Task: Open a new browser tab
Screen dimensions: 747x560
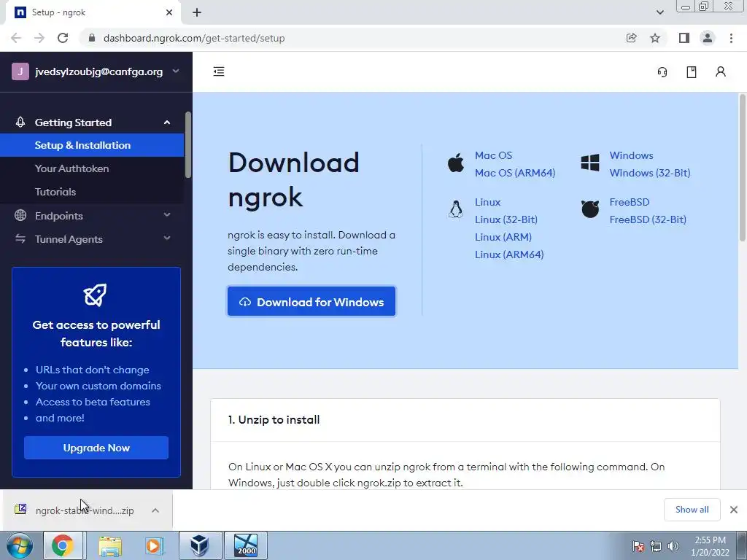Action: click(197, 13)
